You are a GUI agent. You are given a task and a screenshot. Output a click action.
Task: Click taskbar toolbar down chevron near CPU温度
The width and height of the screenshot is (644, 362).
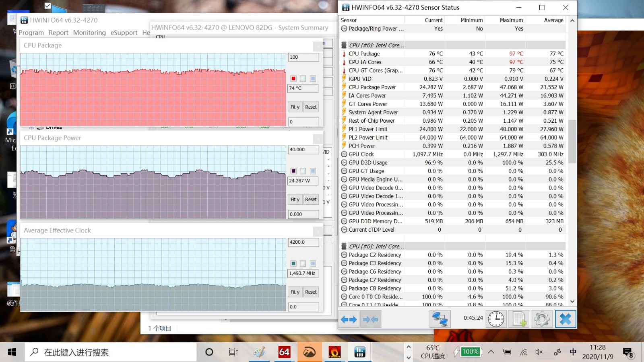point(409,357)
